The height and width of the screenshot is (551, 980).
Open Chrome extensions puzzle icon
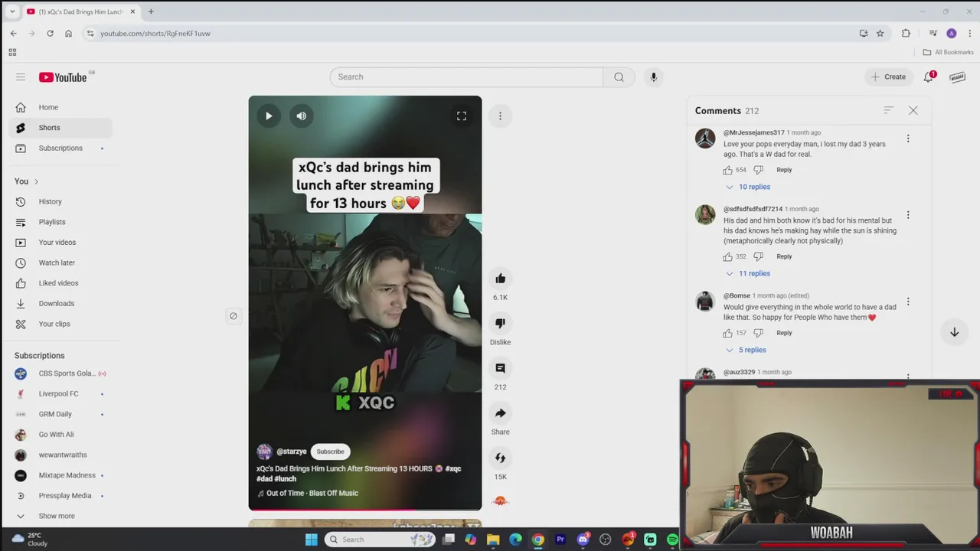click(x=906, y=33)
